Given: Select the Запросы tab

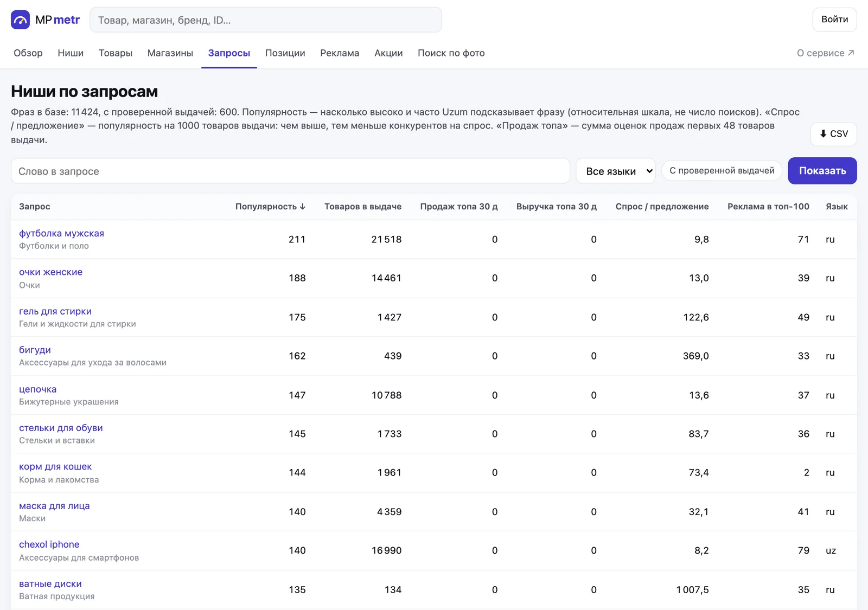Looking at the screenshot, I should 229,53.
